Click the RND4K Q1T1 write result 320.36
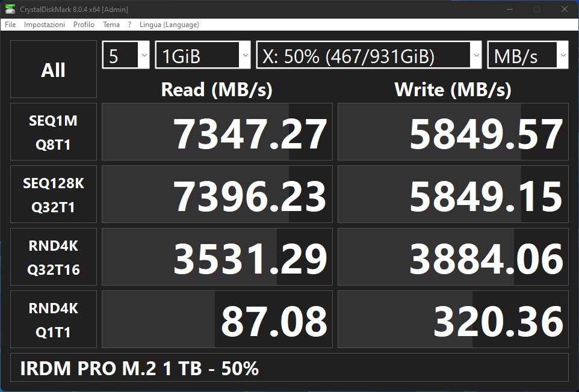Image resolution: width=579 pixels, height=392 pixels. [453, 319]
